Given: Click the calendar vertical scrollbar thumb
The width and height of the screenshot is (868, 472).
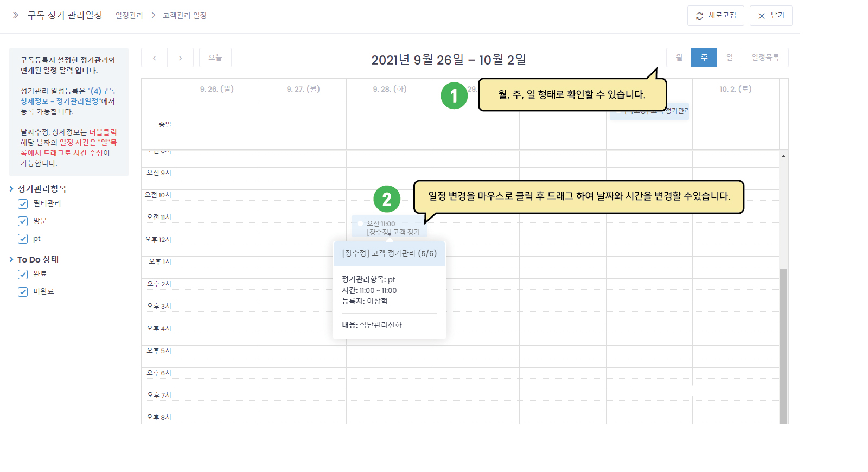Looking at the screenshot, I should [x=783, y=346].
